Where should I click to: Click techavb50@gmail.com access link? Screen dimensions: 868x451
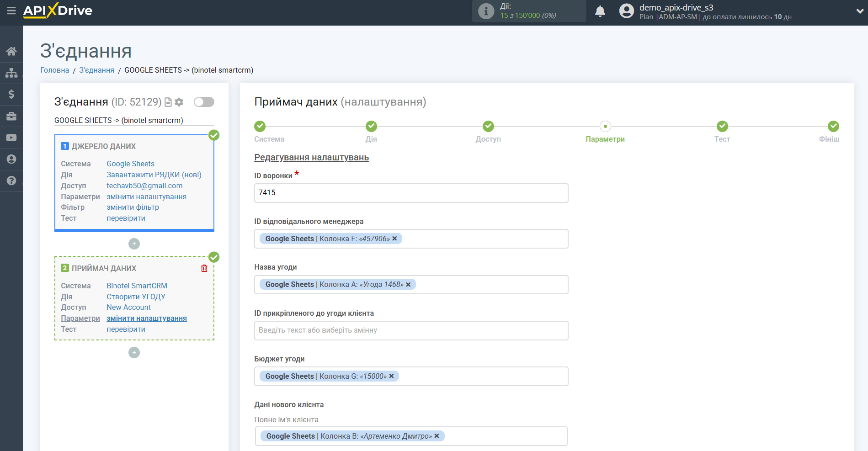pyautogui.click(x=144, y=186)
